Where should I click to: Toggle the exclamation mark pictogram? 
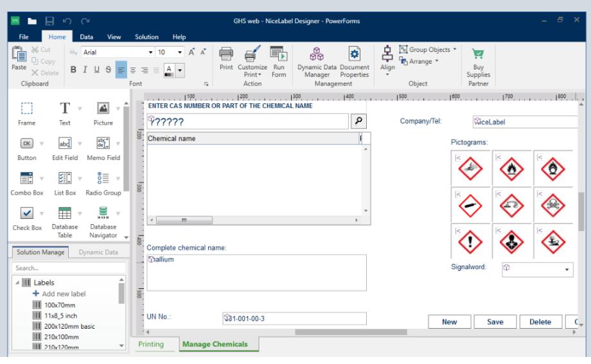(470, 242)
